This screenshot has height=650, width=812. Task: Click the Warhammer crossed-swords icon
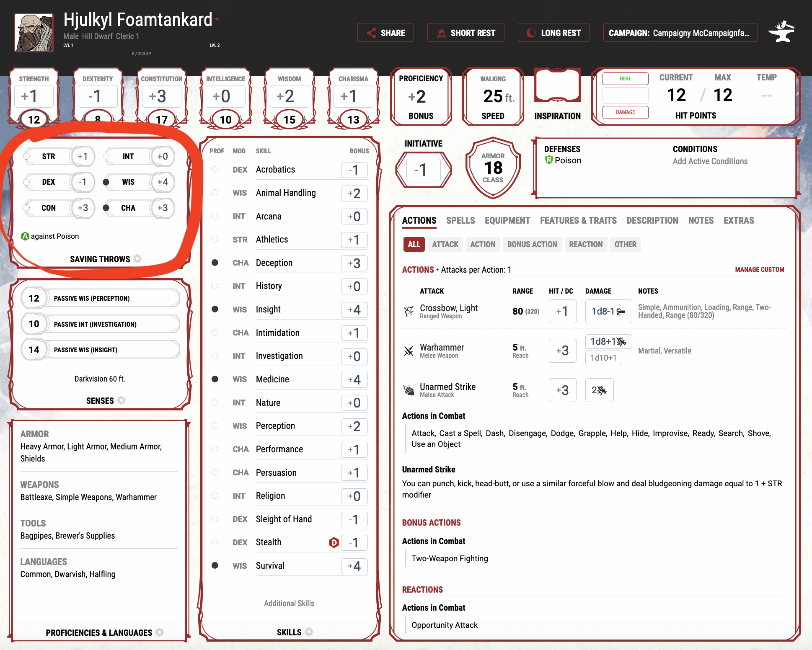click(x=409, y=351)
